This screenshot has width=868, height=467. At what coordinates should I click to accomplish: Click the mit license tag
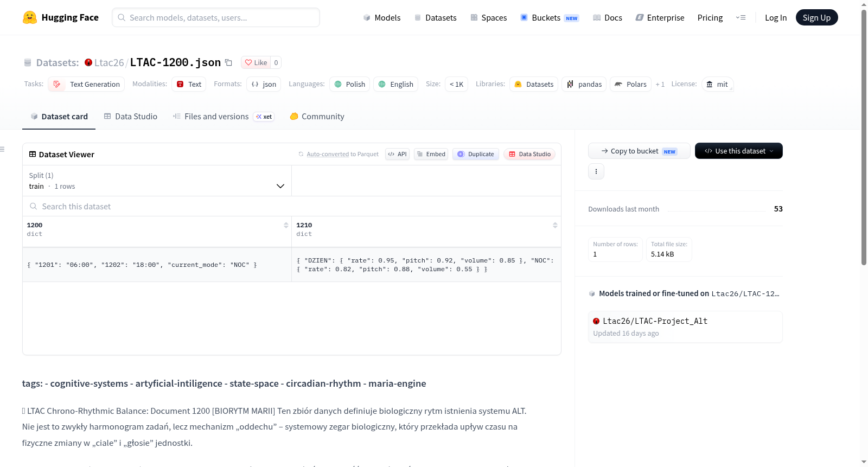tap(717, 84)
